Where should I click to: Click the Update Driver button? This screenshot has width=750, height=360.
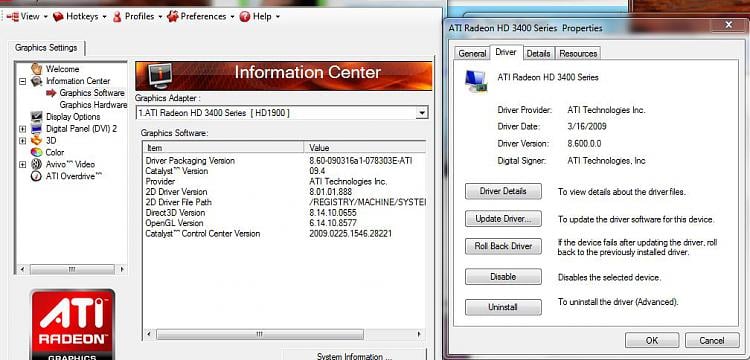pyautogui.click(x=503, y=219)
